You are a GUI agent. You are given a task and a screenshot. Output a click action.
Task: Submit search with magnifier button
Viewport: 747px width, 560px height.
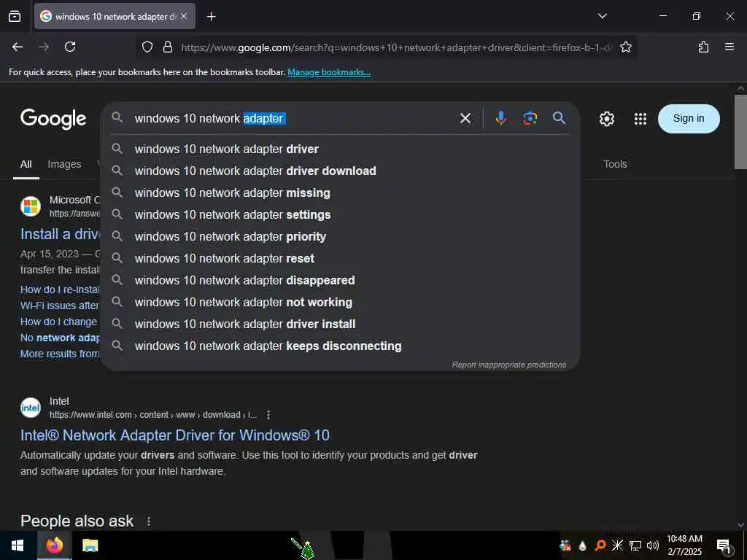[x=559, y=118]
